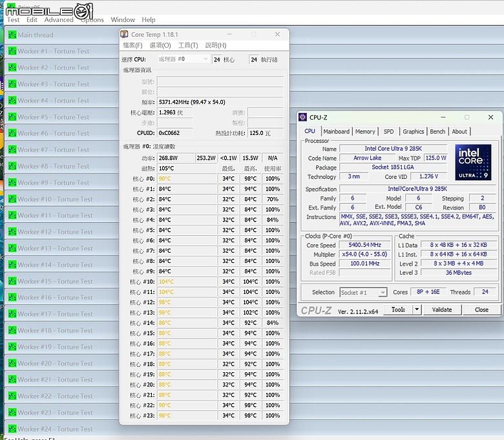Screen dimensions: 504x440
Task: Switch to the Mainboard tab in CPU-Z
Action: pyautogui.click(x=336, y=131)
